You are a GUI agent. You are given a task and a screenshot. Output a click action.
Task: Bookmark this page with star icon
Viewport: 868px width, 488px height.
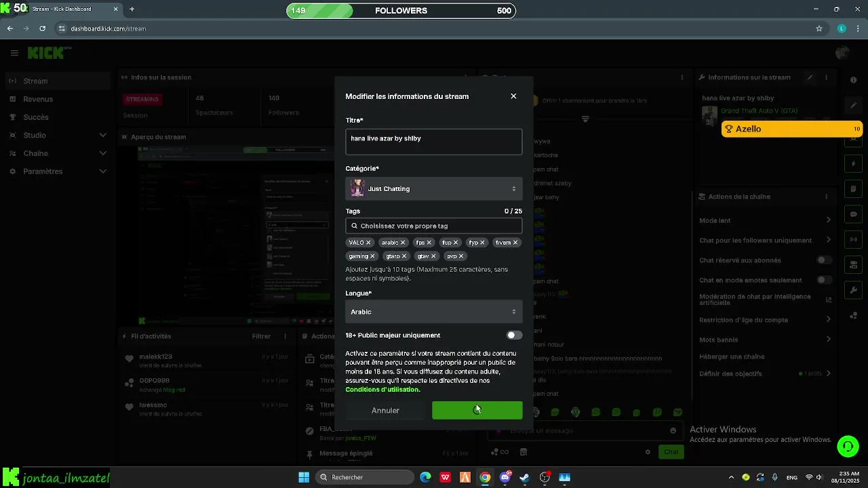click(x=819, y=28)
